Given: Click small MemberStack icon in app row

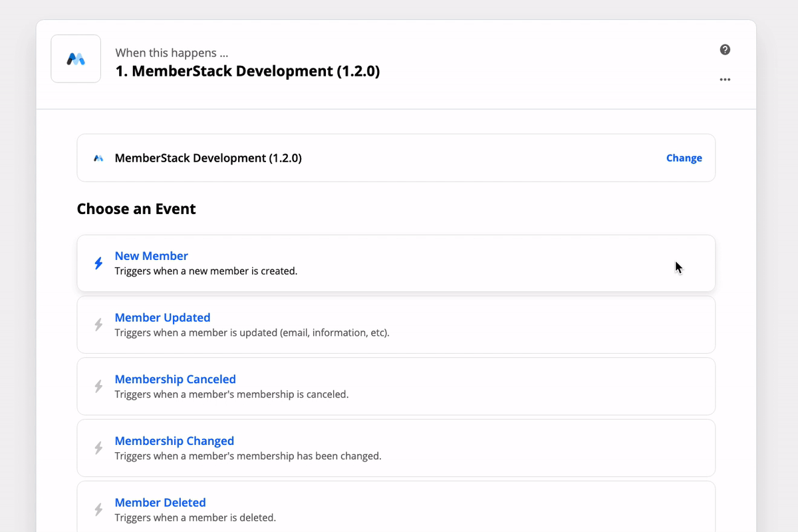Looking at the screenshot, I should pos(98,158).
